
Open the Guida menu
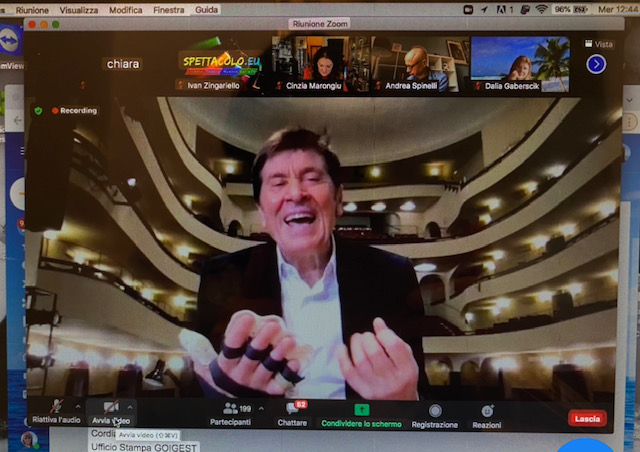coord(206,9)
